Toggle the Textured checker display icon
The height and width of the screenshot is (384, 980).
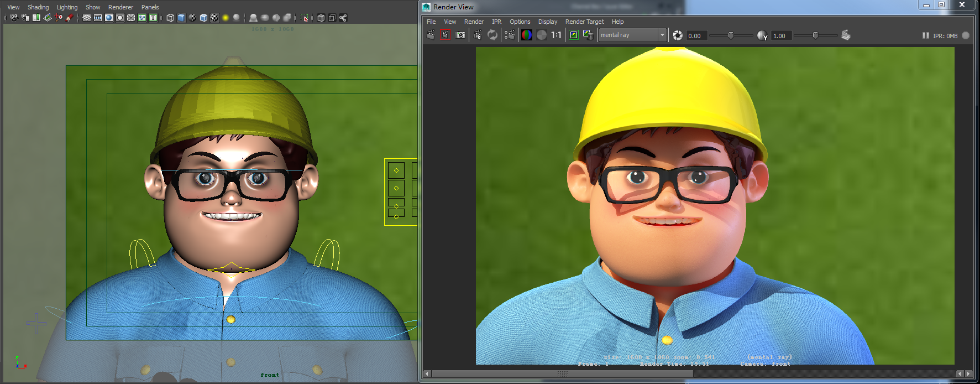tap(214, 18)
